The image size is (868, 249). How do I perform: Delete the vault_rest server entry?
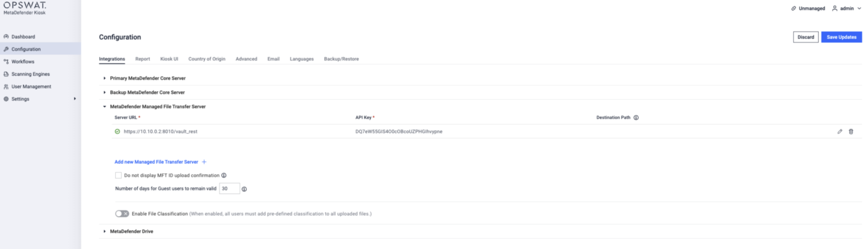(851, 131)
